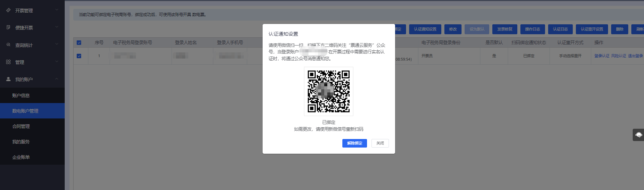The image size is (644, 190).
Task: Click the 序号 column header
Action: tap(99, 42)
